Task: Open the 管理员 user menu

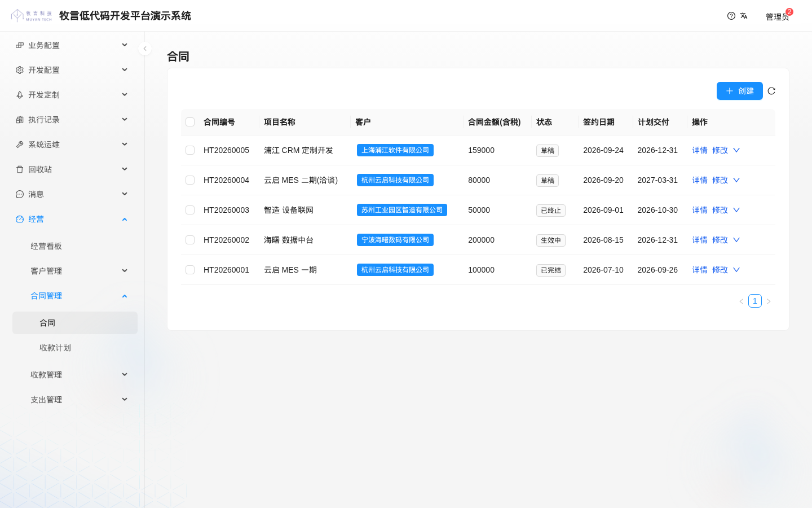Action: (x=777, y=17)
